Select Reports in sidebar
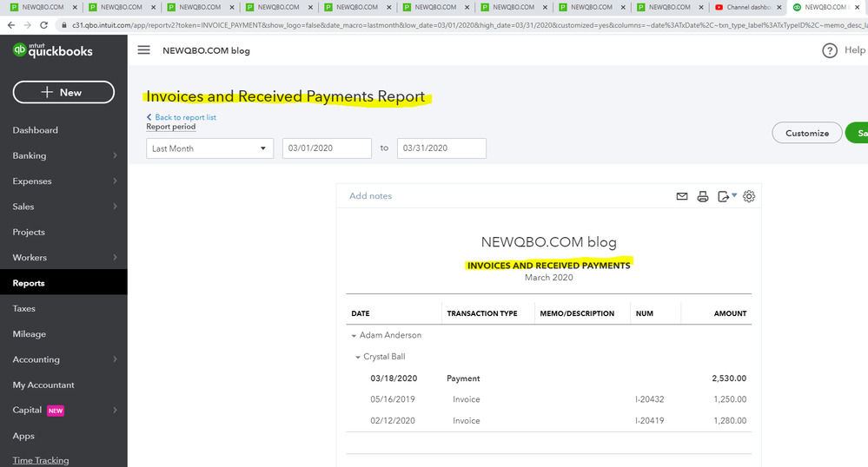 click(x=29, y=283)
